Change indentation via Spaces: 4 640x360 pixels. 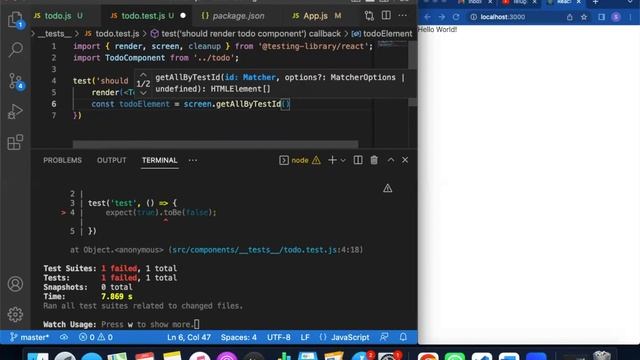click(239, 338)
